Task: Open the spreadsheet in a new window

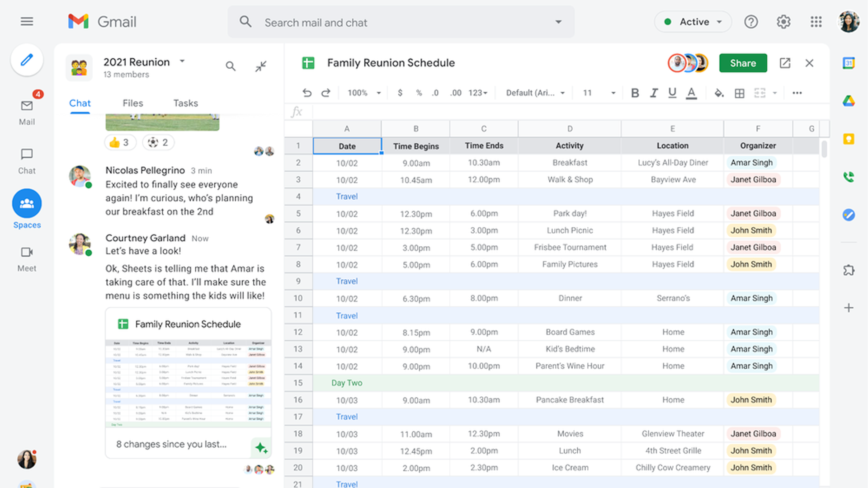Action: [x=785, y=63]
